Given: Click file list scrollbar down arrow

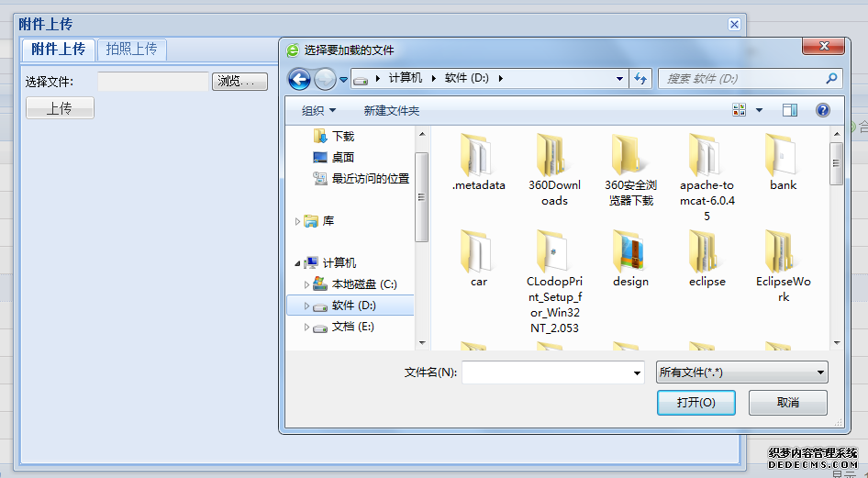Looking at the screenshot, I should click(x=837, y=343).
